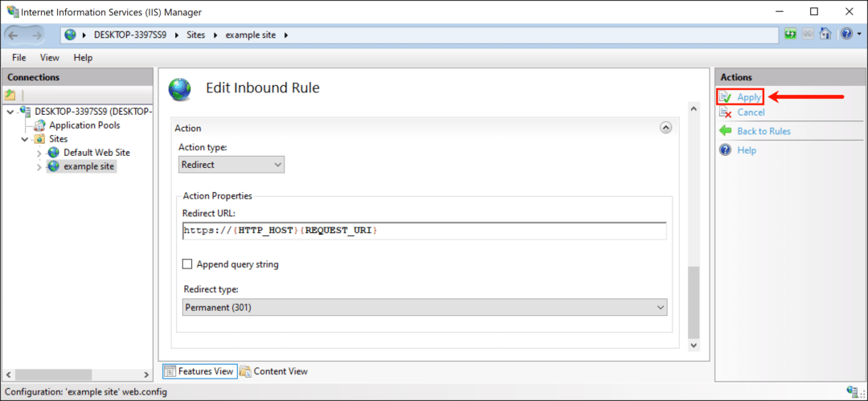The image size is (868, 401).
Task: Click the example site globe icon
Action: 53,166
